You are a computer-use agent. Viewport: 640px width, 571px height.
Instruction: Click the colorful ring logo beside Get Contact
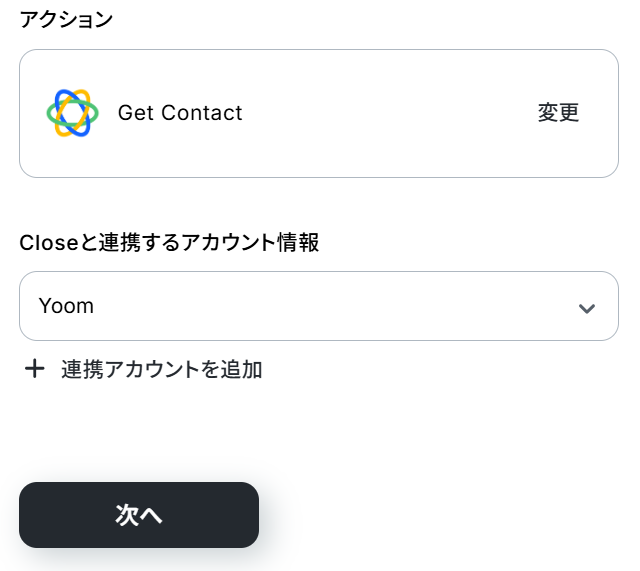coord(72,113)
